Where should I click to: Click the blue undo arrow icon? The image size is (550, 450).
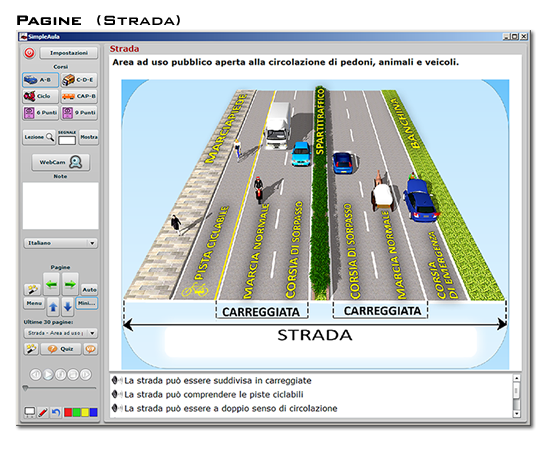56,412
